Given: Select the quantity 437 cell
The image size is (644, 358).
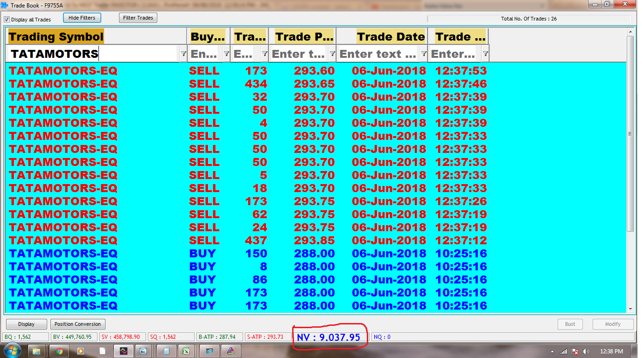Looking at the screenshot, I should [x=256, y=241].
